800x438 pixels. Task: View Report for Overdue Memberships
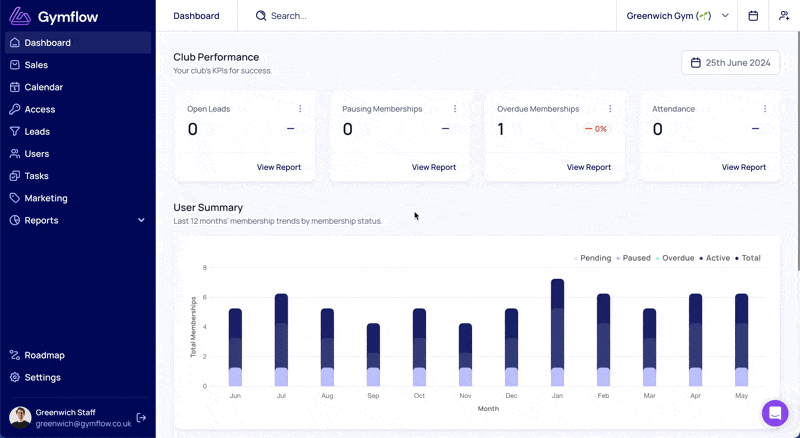pyautogui.click(x=589, y=167)
